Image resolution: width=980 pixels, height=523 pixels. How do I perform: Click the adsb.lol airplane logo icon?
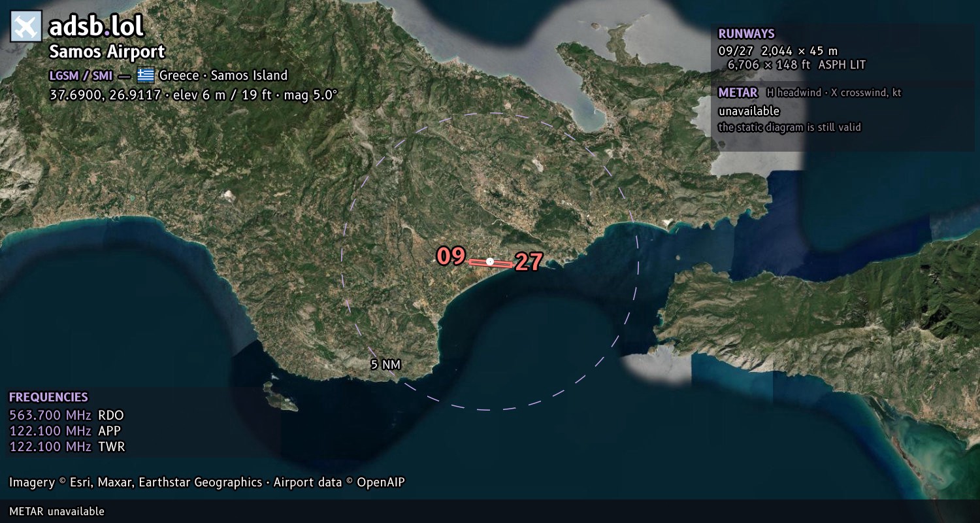coord(26,27)
